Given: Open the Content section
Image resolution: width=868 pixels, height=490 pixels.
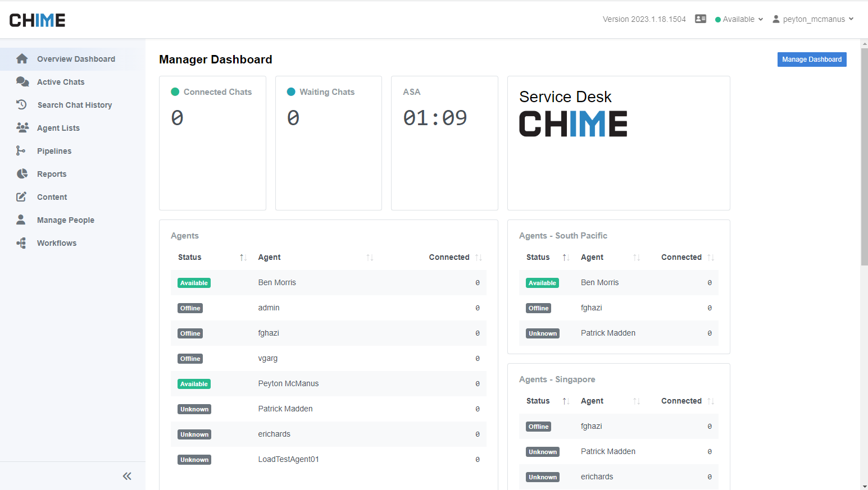Looking at the screenshot, I should pos(72,197).
